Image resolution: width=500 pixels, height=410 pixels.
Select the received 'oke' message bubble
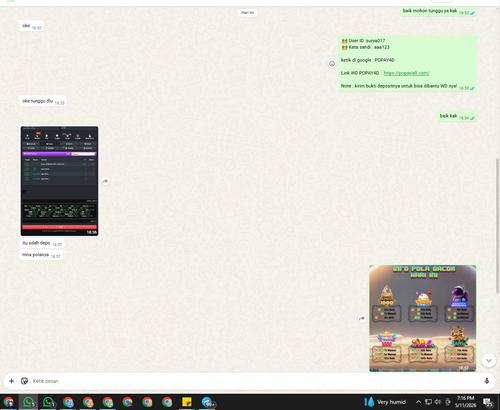click(x=32, y=26)
